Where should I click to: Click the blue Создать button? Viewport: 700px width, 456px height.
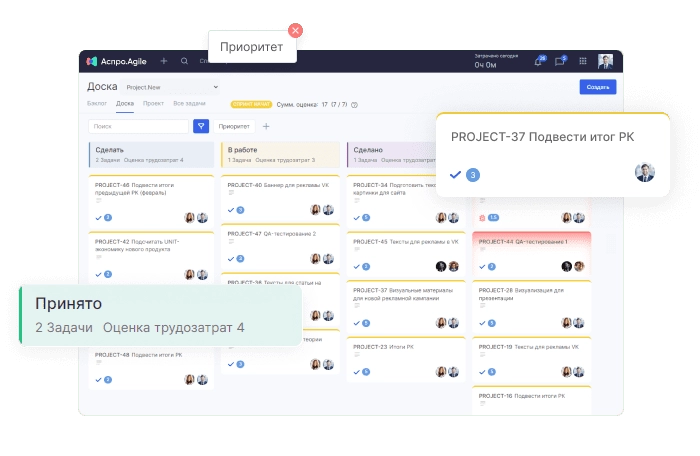(598, 87)
